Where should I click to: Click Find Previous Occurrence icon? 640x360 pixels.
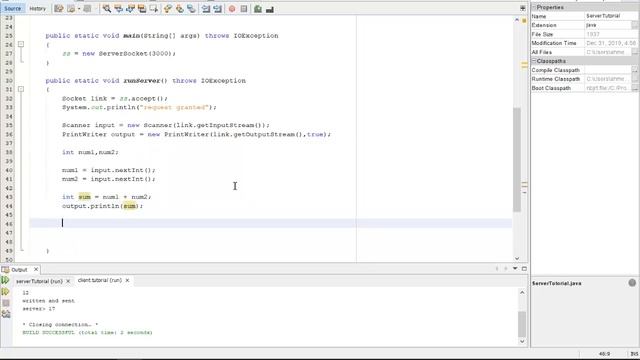tap(119, 9)
